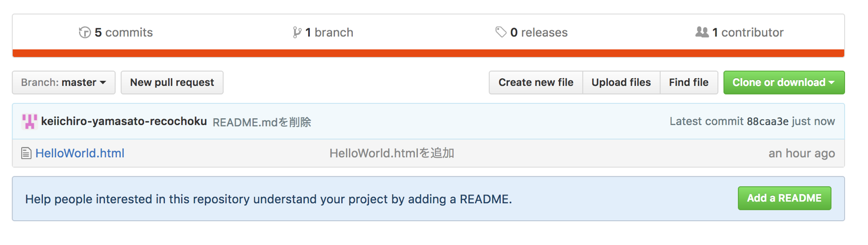Open the HelloWorld.html file link
Viewport: 868px width, 245px height.
80,153
